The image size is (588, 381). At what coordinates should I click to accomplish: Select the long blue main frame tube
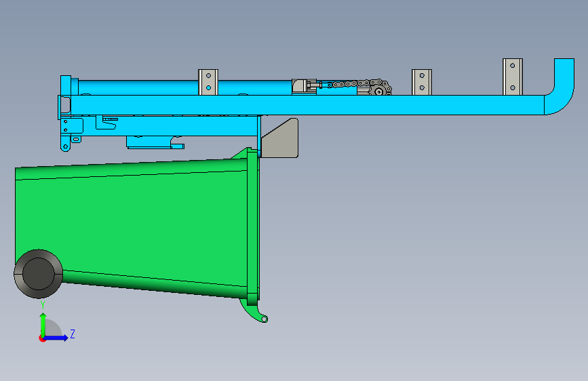tap(307, 105)
